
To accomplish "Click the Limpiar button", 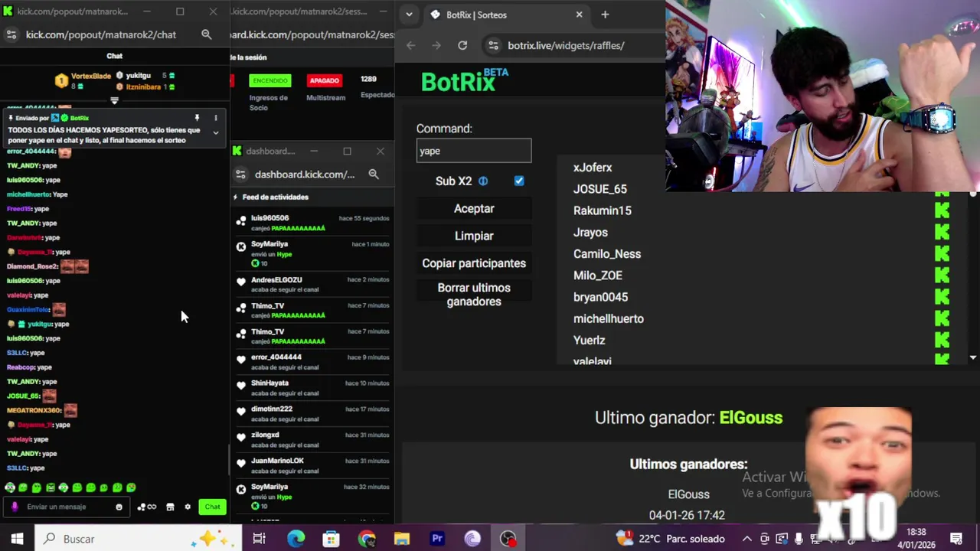I will tap(474, 236).
